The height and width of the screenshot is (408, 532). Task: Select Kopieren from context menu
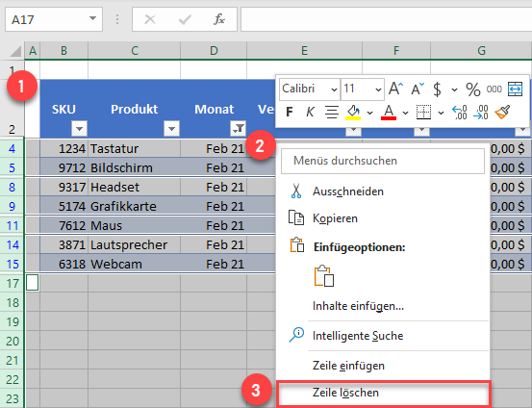coord(383,217)
